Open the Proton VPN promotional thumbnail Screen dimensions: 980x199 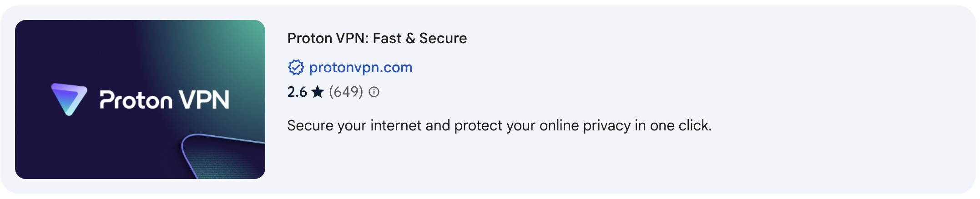140,99
